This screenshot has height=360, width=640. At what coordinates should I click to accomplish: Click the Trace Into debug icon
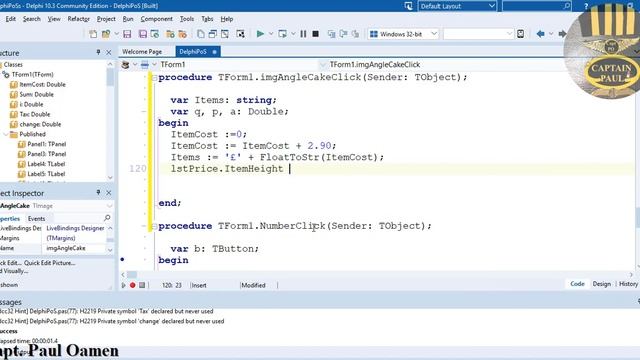pos(331,34)
